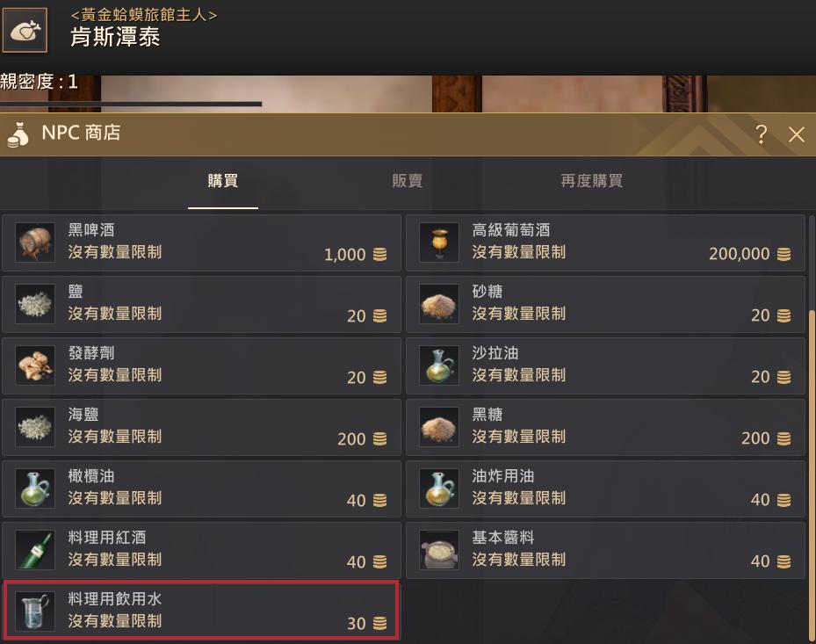Switch to the 販賣 sell tab
Image resolution: width=816 pixels, height=644 pixels.
point(407,181)
